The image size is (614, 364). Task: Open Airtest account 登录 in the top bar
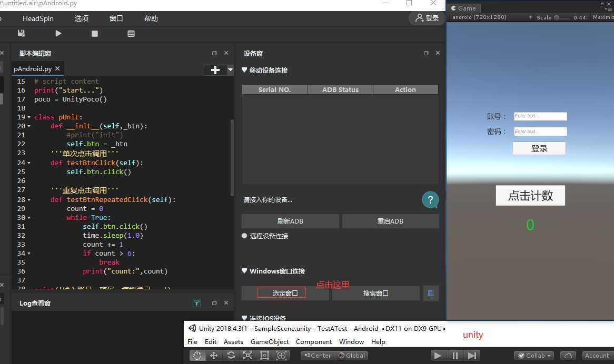click(427, 18)
